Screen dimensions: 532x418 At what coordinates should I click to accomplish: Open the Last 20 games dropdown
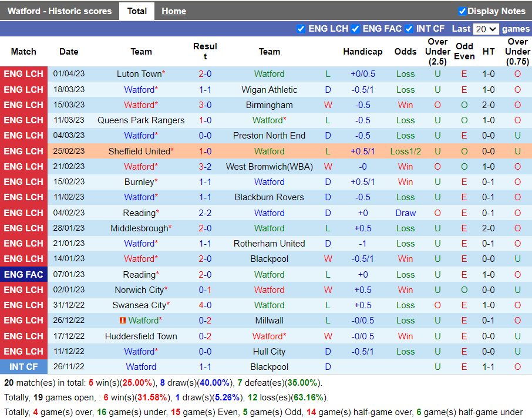(x=486, y=29)
